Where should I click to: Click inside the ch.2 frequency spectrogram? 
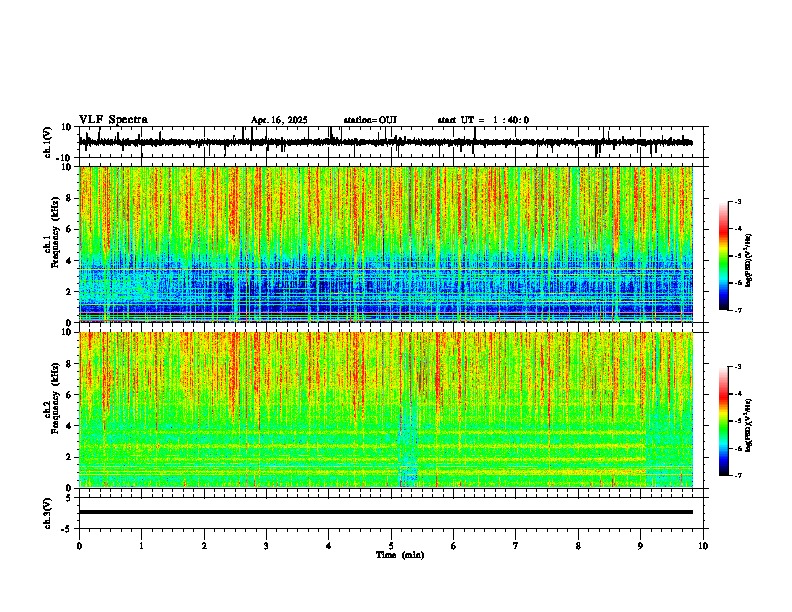click(x=386, y=410)
